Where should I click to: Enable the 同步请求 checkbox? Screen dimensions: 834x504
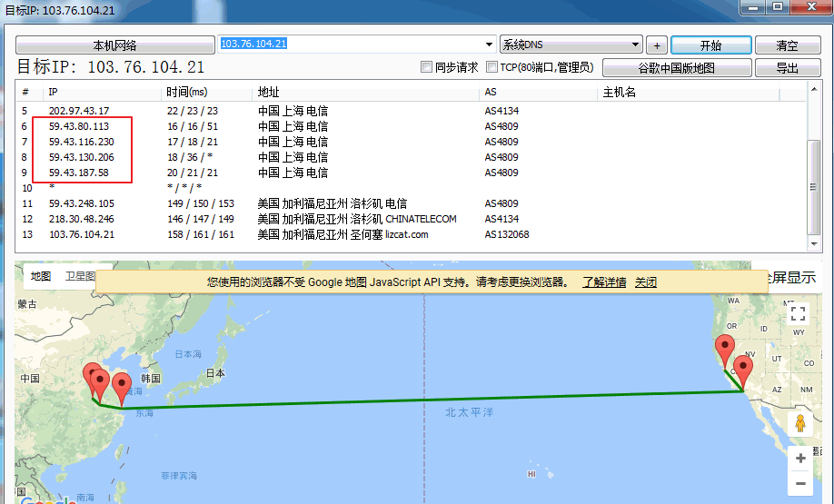click(426, 67)
